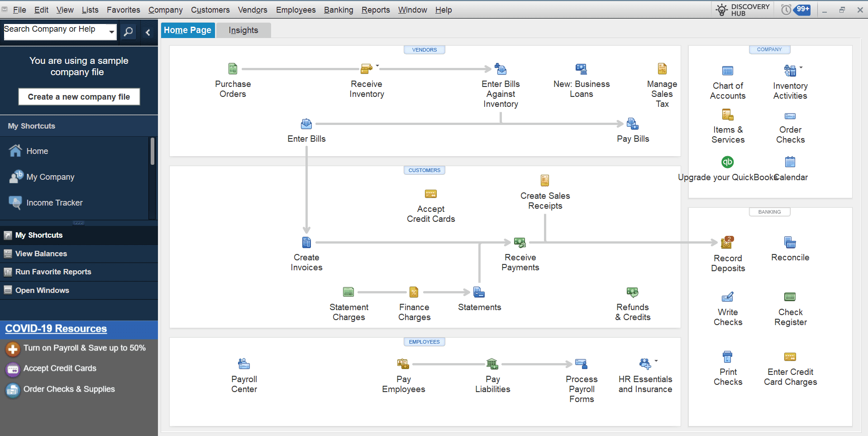The height and width of the screenshot is (436, 868).
Task: Expand HR Essentials and Insurance dropdown arrow
Action: (656, 361)
